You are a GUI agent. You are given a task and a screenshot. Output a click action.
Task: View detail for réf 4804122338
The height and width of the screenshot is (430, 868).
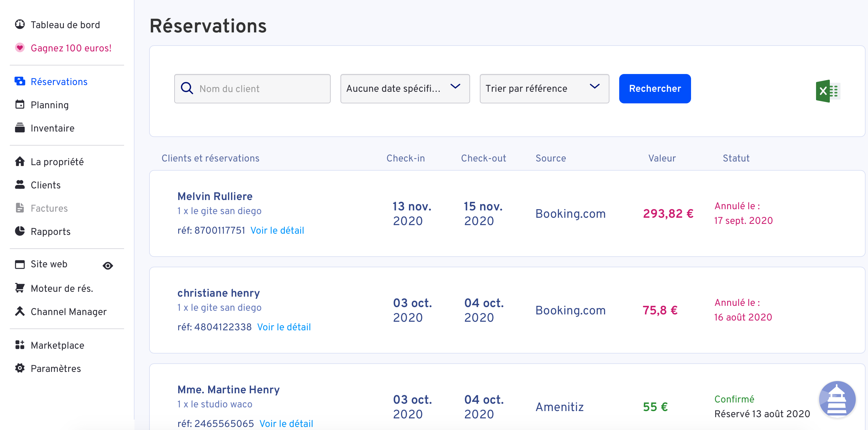pyautogui.click(x=284, y=327)
